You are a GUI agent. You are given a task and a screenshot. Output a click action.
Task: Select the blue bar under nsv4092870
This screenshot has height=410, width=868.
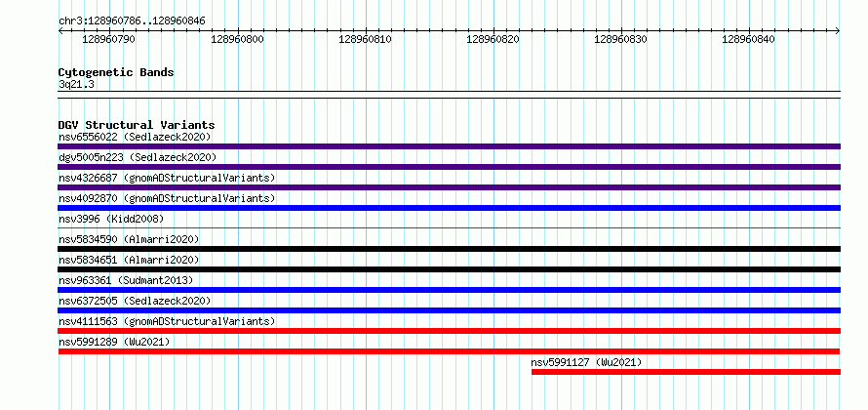[x=449, y=208]
